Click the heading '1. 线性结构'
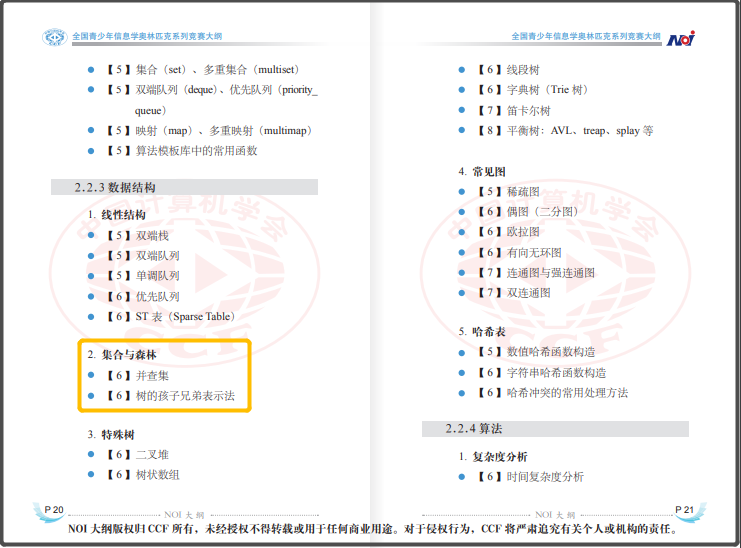The height and width of the screenshot is (548, 741). point(117,215)
